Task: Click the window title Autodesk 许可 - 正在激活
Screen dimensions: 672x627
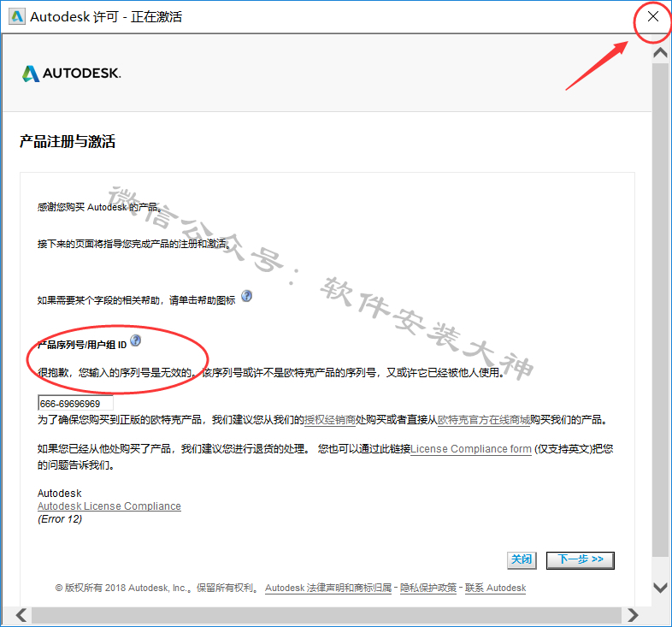Action: pos(106,17)
